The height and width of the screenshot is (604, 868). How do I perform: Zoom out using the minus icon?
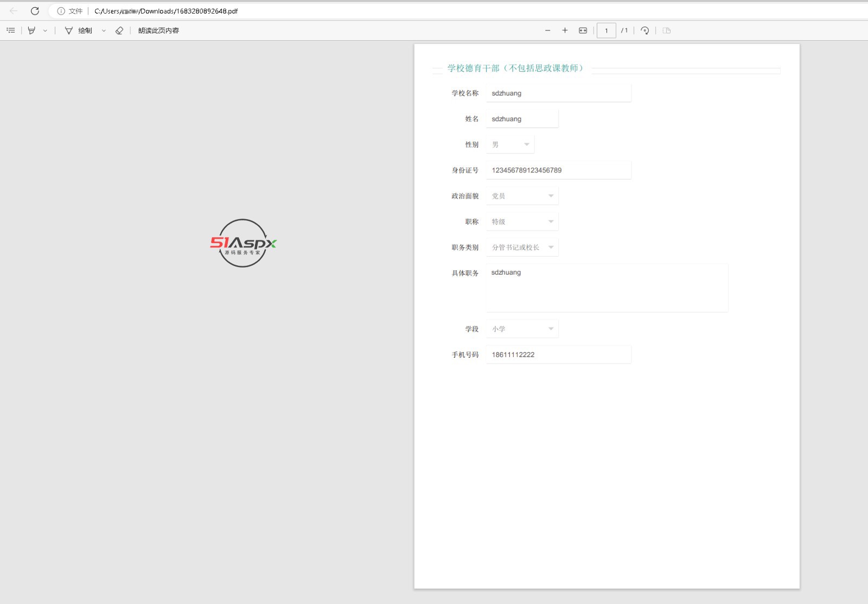[x=548, y=30]
